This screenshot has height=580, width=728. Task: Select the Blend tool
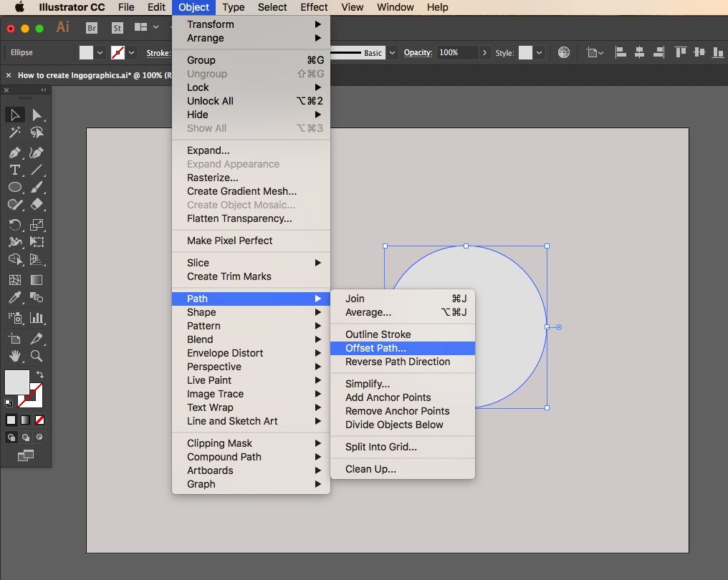(37, 297)
